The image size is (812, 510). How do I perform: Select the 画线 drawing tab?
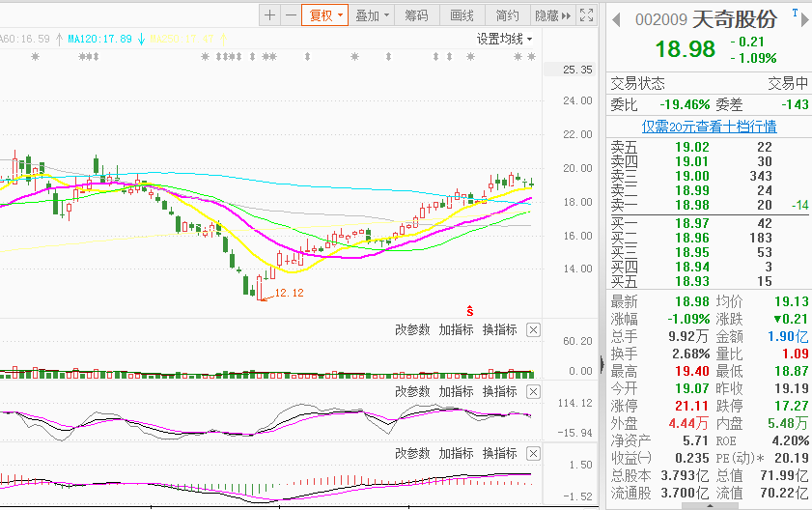click(x=462, y=15)
